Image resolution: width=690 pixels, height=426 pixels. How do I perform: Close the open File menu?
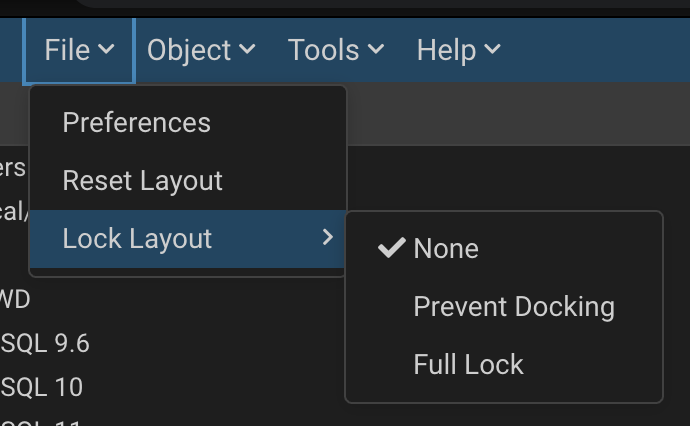coord(68,50)
